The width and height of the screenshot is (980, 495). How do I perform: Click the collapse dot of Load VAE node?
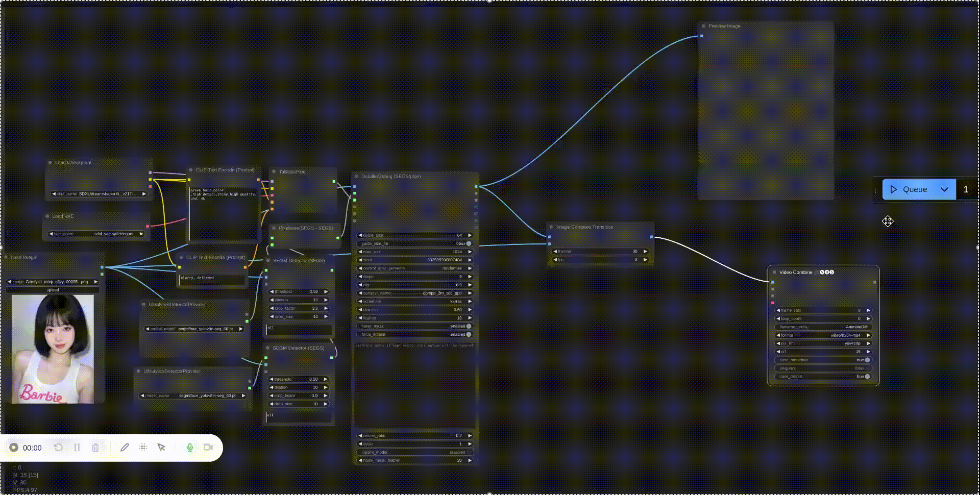click(x=47, y=216)
